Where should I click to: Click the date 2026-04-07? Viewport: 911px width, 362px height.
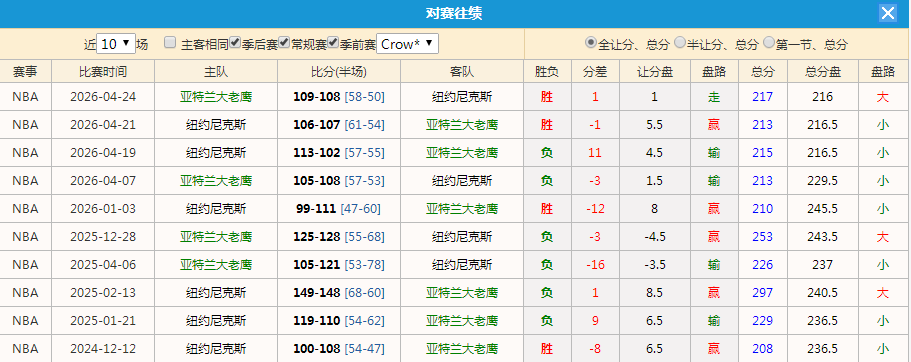click(x=103, y=181)
